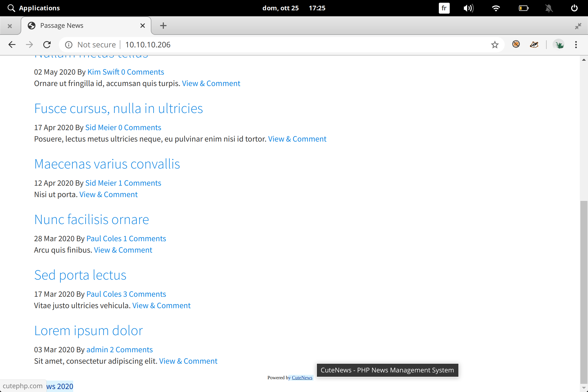Screen dimensions: 588x392
Task: Toggle the muted notifications bell
Action: pyautogui.click(x=549, y=8)
